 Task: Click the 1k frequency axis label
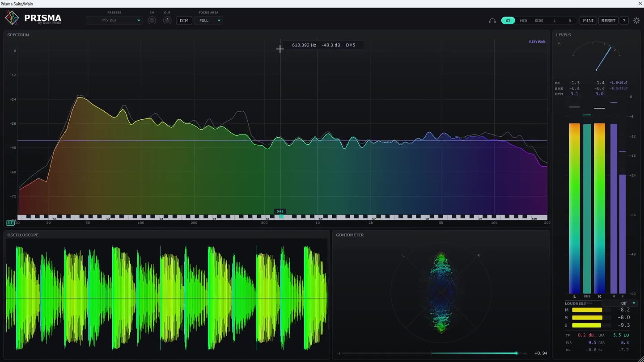[x=318, y=223]
